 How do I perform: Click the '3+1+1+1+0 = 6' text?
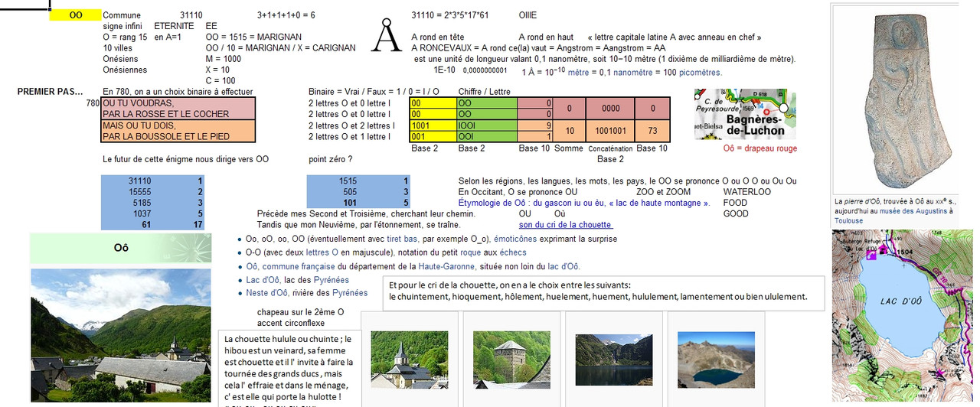[x=286, y=15]
